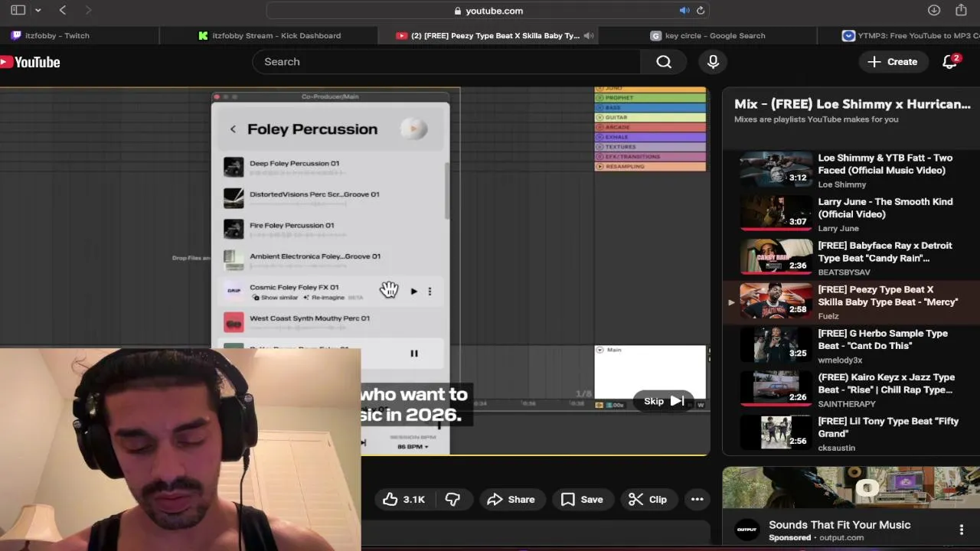Mute the speaker icon on YouTube tab

(x=589, y=35)
